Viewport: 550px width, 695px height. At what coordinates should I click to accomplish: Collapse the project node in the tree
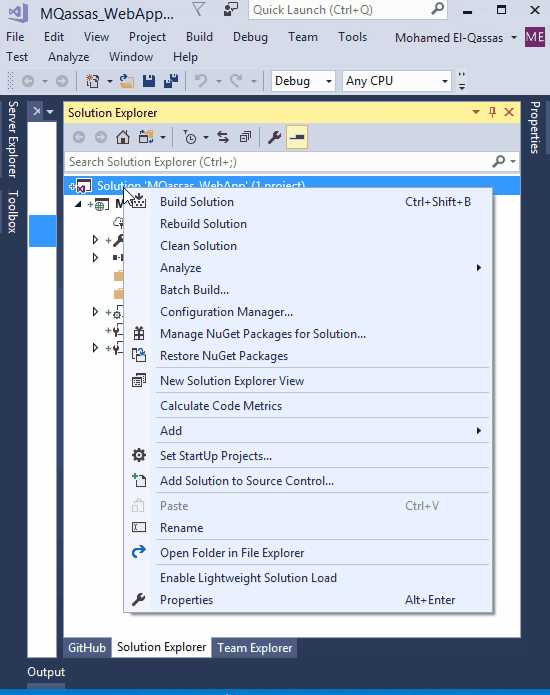point(78,204)
